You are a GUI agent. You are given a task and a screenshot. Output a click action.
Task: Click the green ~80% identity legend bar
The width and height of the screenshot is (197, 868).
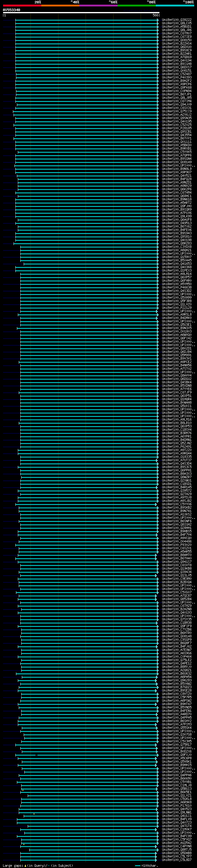click(137, 6)
